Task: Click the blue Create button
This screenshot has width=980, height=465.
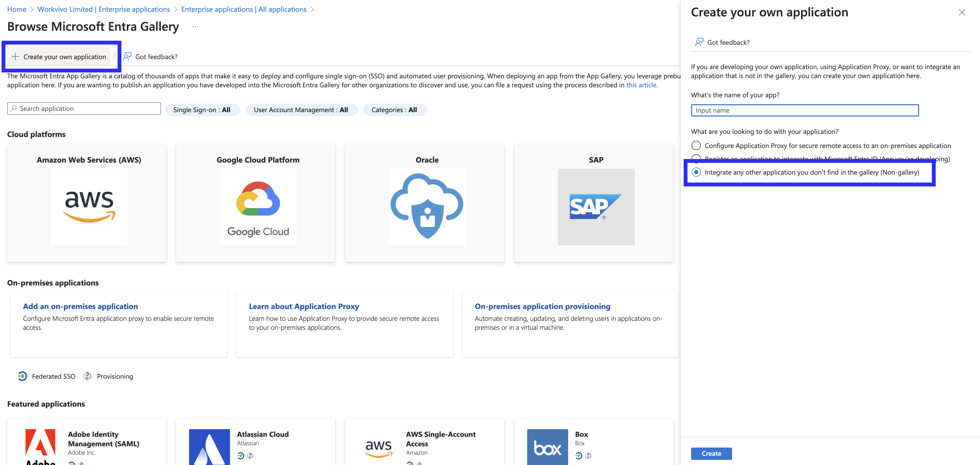Action: coord(711,453)
